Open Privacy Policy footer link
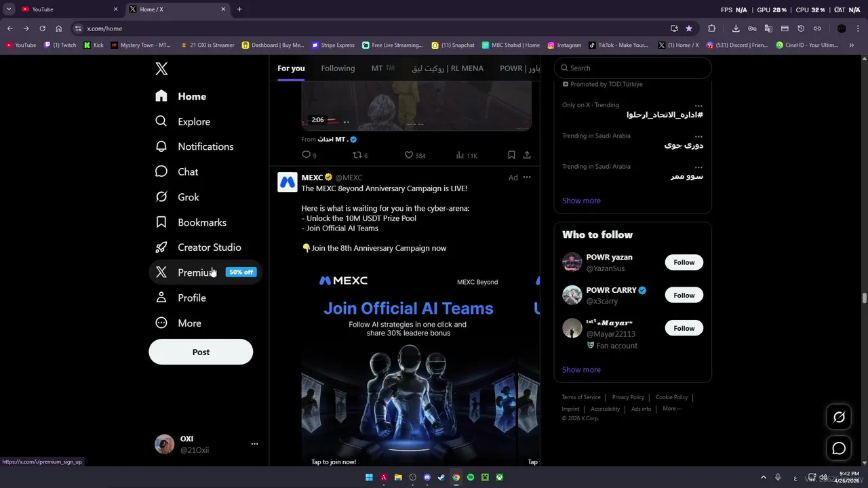This screenshot has height=488, width=868. click(628, 397)
